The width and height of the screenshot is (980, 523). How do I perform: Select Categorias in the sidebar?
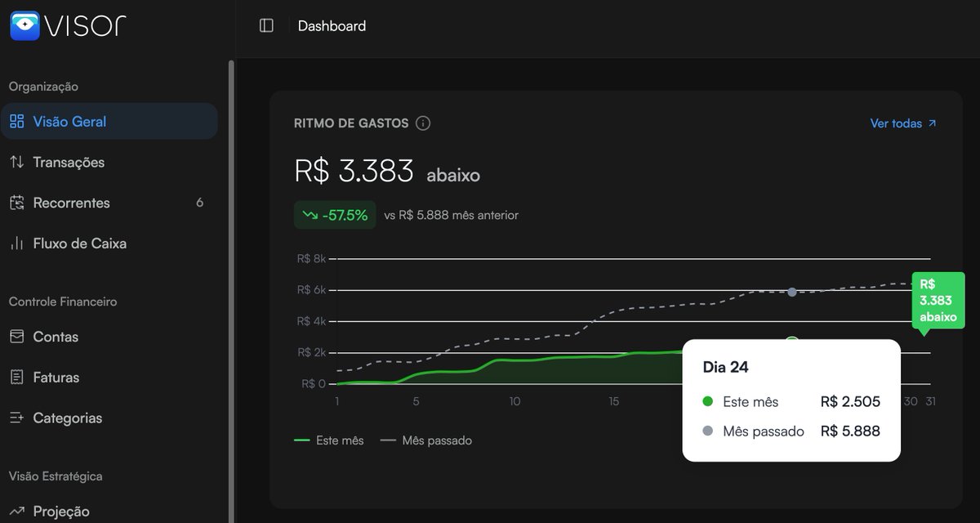pos(109,418)
